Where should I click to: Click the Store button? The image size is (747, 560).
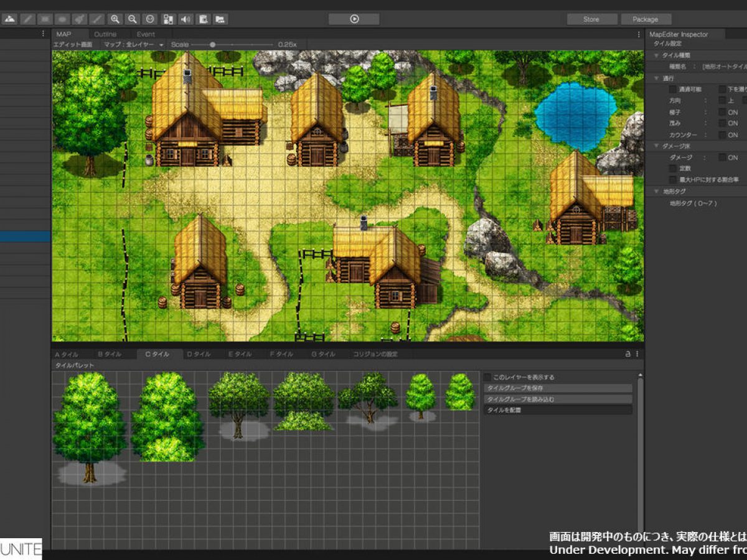pos(591,19)
